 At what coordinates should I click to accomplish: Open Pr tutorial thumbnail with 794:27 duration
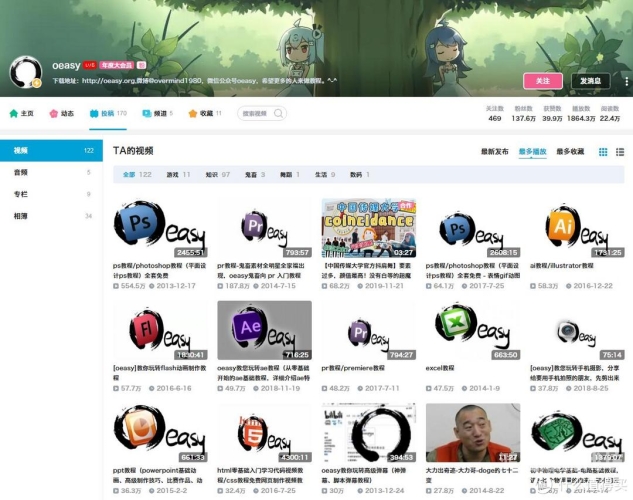pos(369,330)
